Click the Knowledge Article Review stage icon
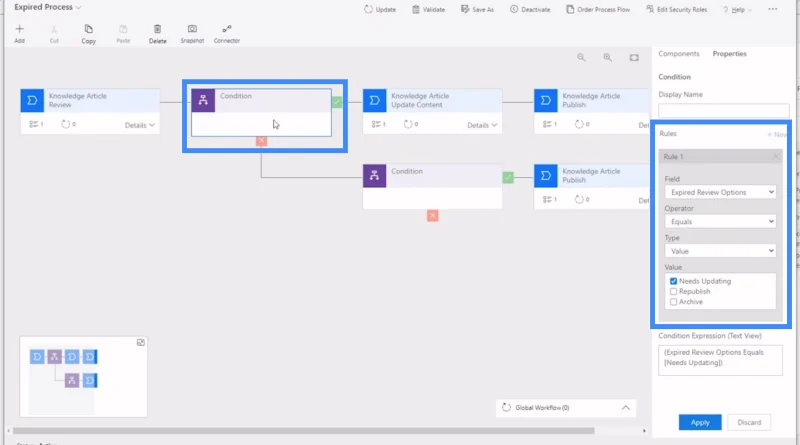Image resolution: width=800 pixels, height=445 pixels. [x=32, y=101]
